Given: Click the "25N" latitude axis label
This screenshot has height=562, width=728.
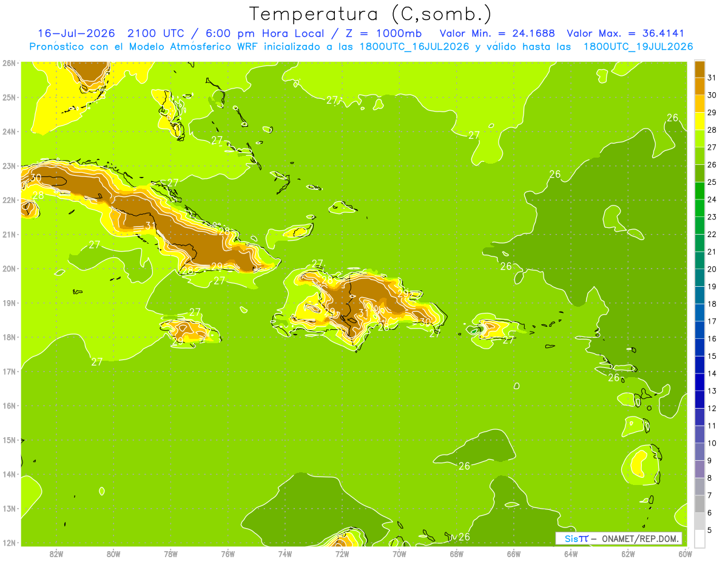Looking at the screenshot, I should point(9,98).
